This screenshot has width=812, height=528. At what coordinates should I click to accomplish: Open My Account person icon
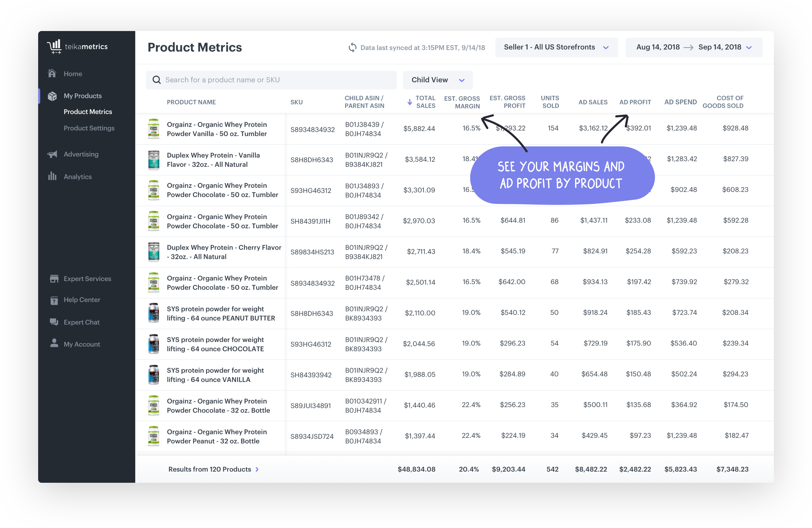tap(54, 344)
